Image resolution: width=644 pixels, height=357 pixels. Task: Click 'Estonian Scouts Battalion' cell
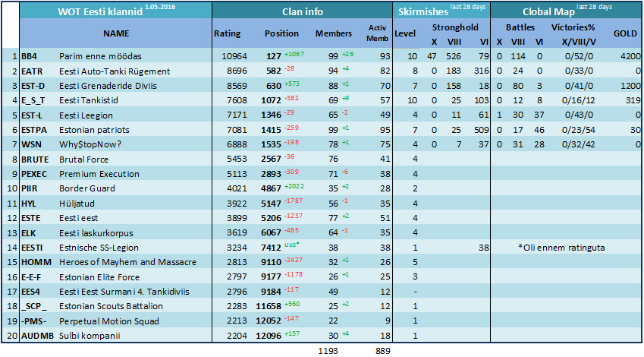click(111, 306)
